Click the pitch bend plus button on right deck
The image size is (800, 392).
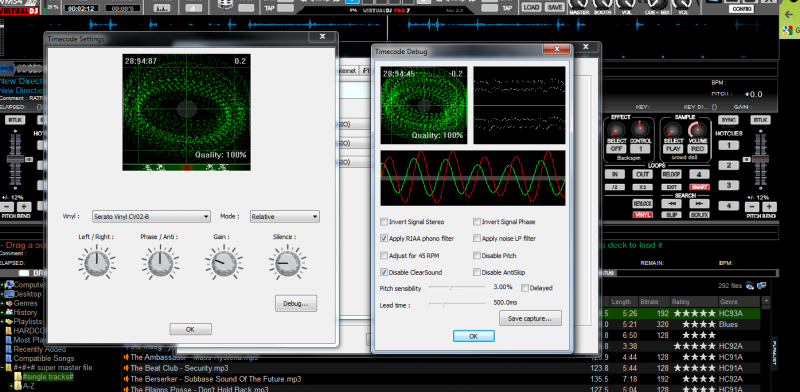pyautogui.click(x=770, y=207)
